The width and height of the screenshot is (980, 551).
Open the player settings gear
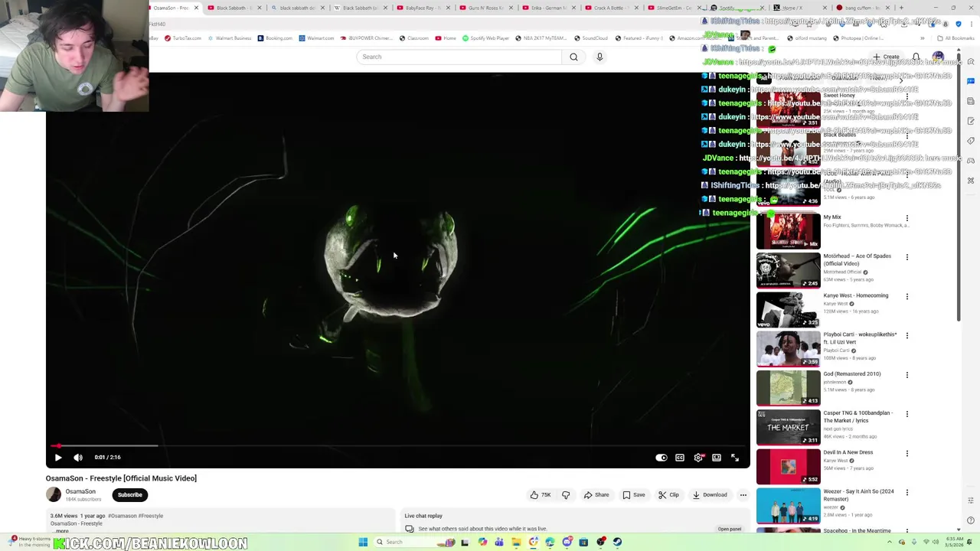[x=698, y=458]
